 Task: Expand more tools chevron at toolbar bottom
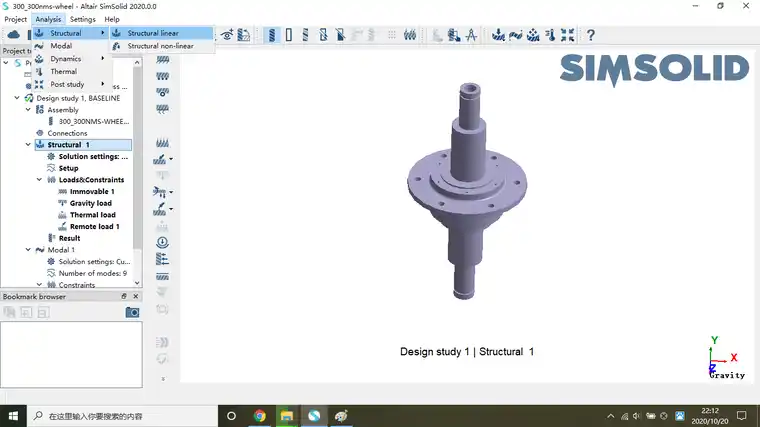(163, 379)
